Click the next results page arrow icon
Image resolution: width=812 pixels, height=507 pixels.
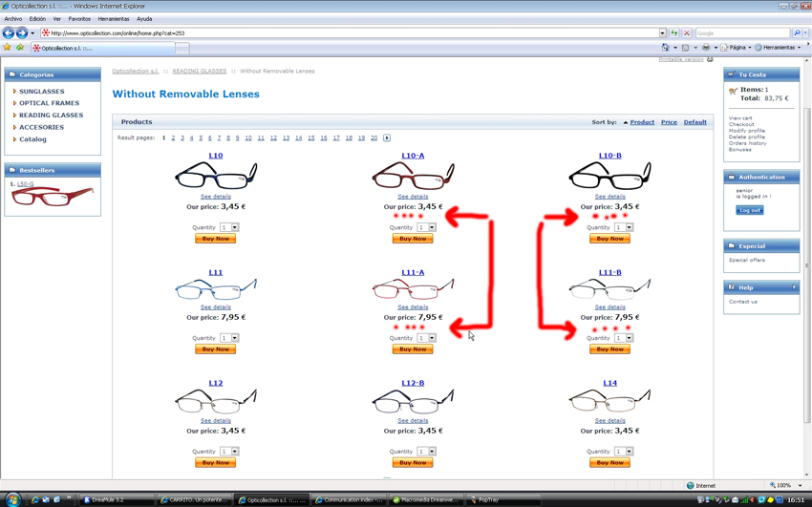coord(387,137)
